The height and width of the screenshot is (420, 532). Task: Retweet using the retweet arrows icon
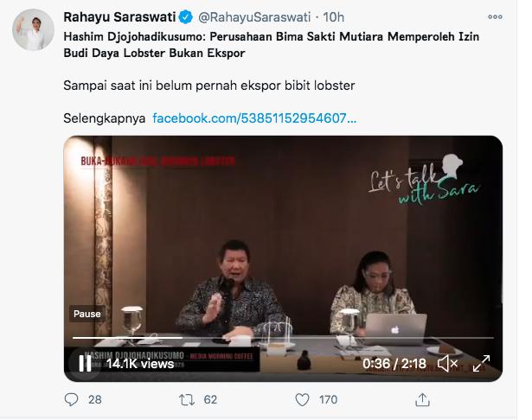187,400
